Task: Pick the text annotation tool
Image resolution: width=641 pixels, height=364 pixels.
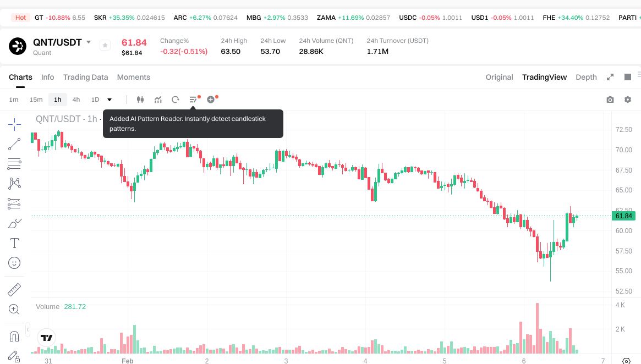Action: click(x=14, y=243)
